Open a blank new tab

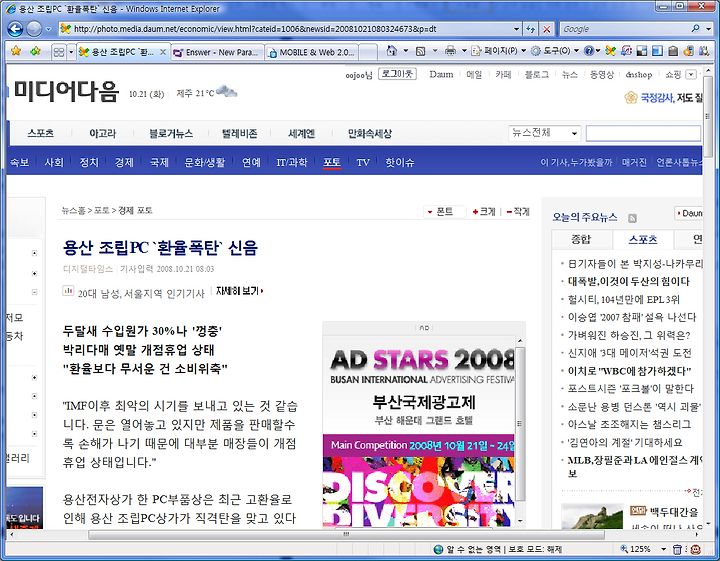[x=368, y=52]
